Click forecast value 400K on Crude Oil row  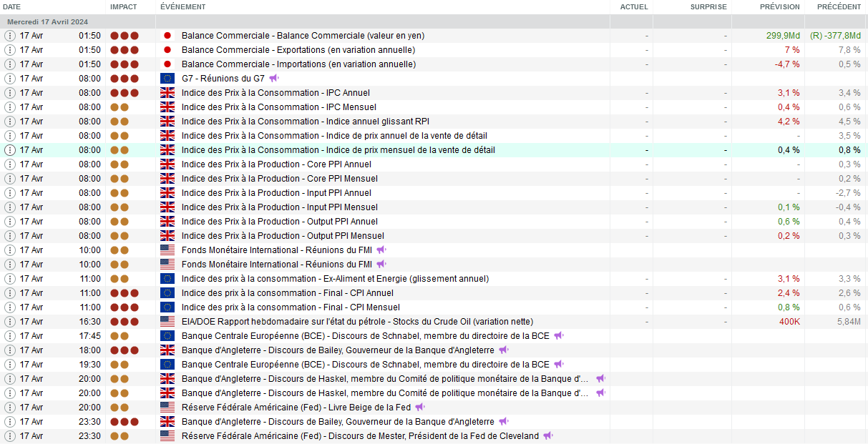tap(790, 322)
